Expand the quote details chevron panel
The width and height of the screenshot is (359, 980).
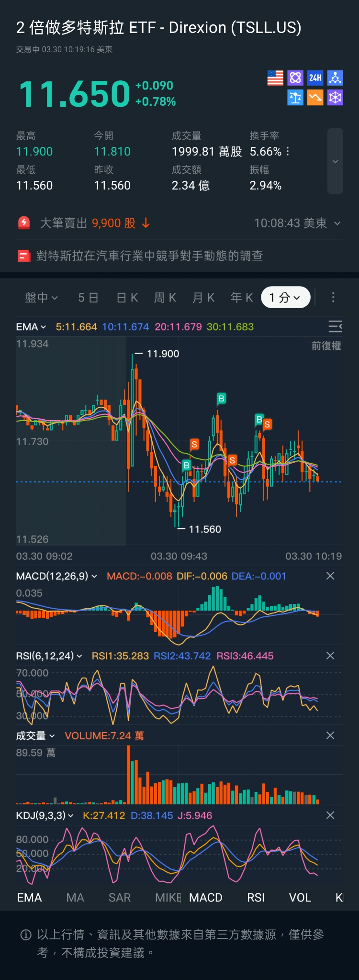pos(335,161)
